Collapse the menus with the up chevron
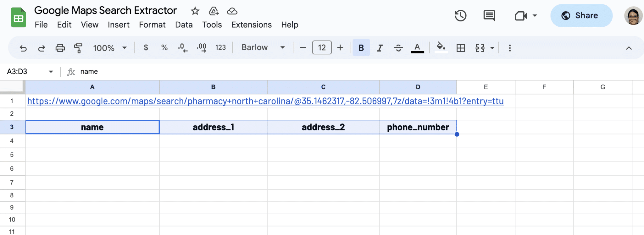The height and width of the screenshot is (235, 644). pos(629,48)
